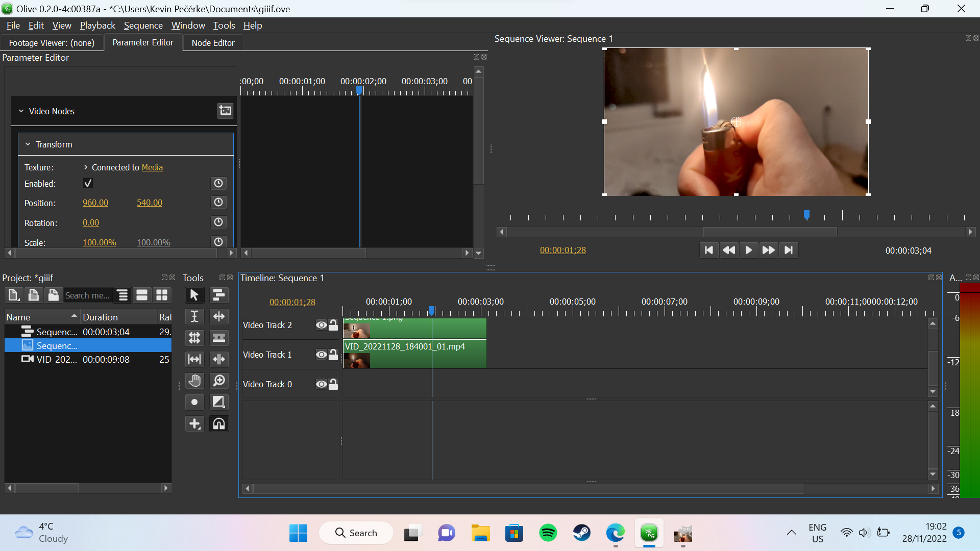Click the Open project icon
Image resolution: width=980 pixels, height=551 pixels.
click(33, 295)
